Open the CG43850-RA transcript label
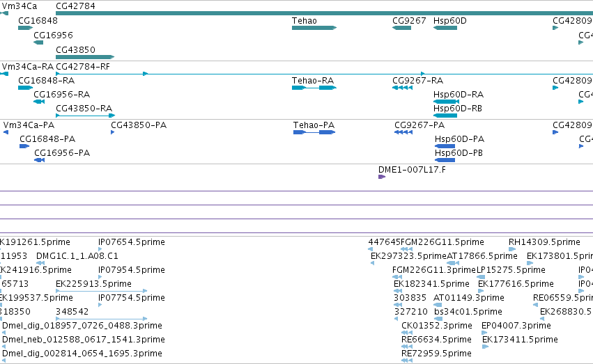The width and height of the screenshot is (593, 364). tap(84, 109)
